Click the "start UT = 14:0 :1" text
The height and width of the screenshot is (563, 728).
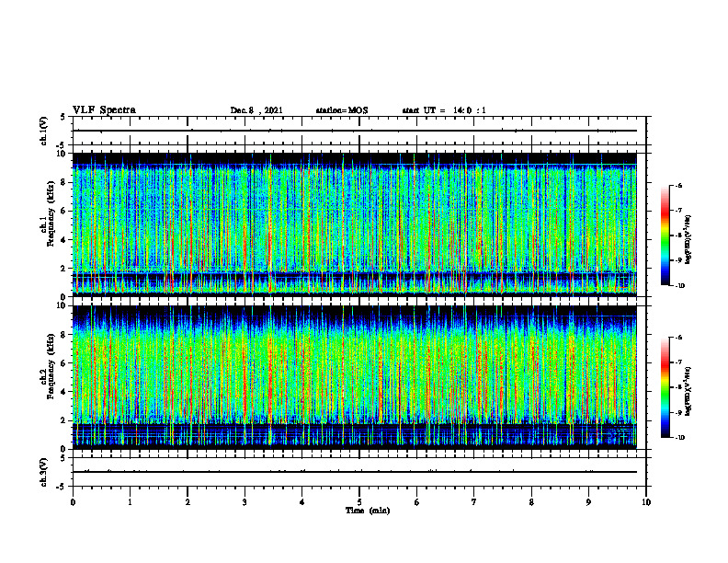tap(444, 110)
